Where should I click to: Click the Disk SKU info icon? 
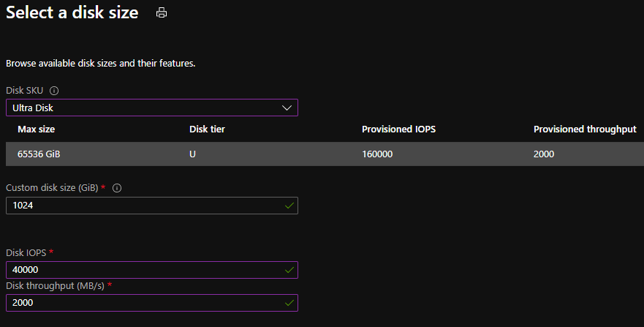pos(54,91)
